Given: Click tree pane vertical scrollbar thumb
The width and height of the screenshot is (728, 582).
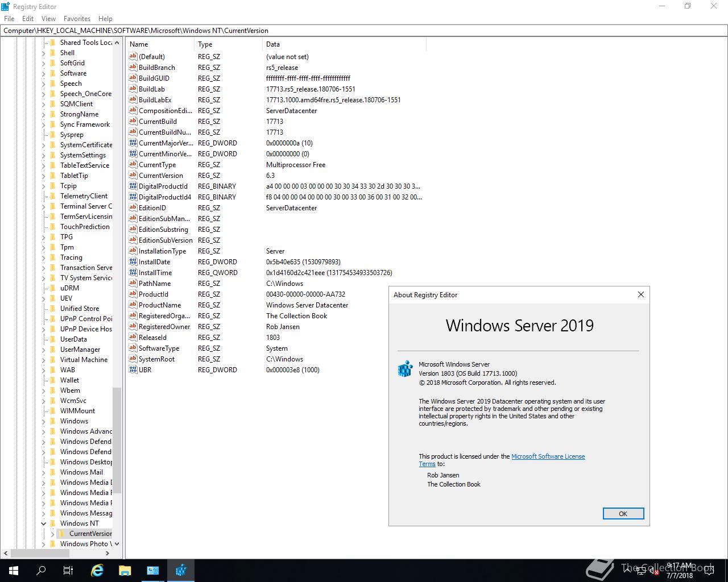Looking at the screenshot, I should [x=117, y=440].
